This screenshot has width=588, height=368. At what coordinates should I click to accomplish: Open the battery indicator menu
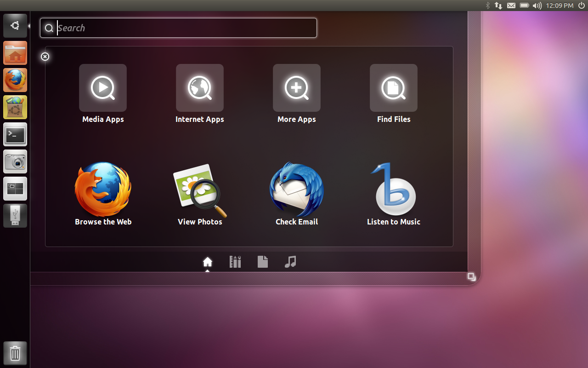click(524, 6)
